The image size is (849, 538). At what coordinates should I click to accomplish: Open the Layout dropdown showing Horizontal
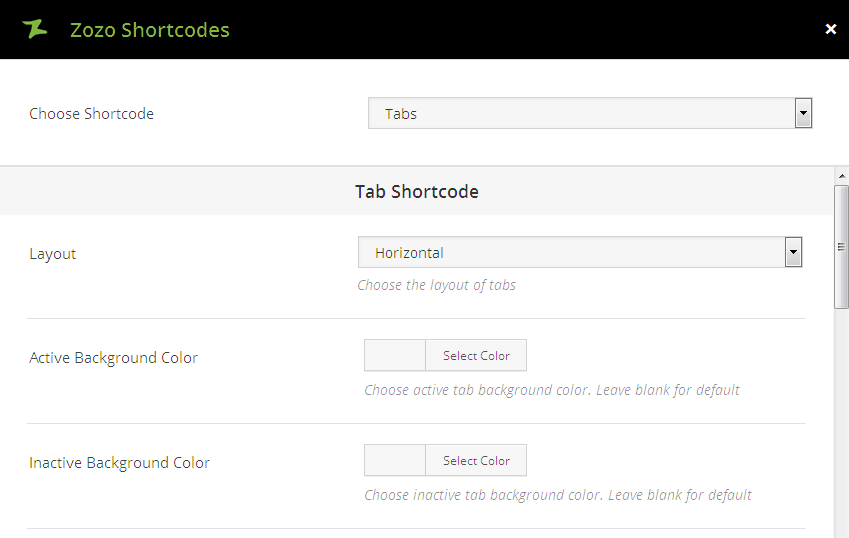point(571,253)
